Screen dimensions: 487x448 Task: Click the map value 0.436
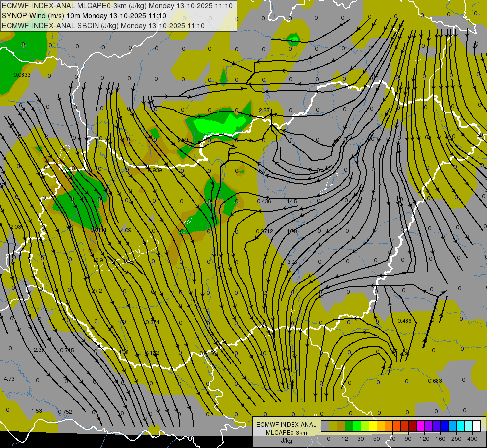point(264,201)
